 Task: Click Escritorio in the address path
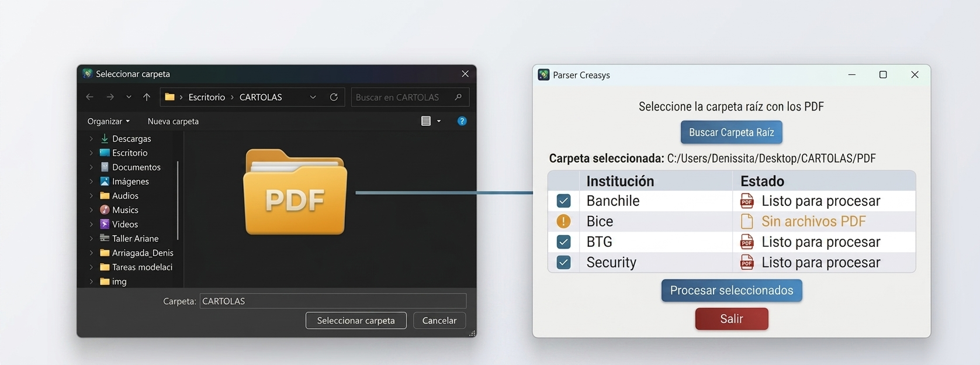pyautogui.click(x=206, y=97)
